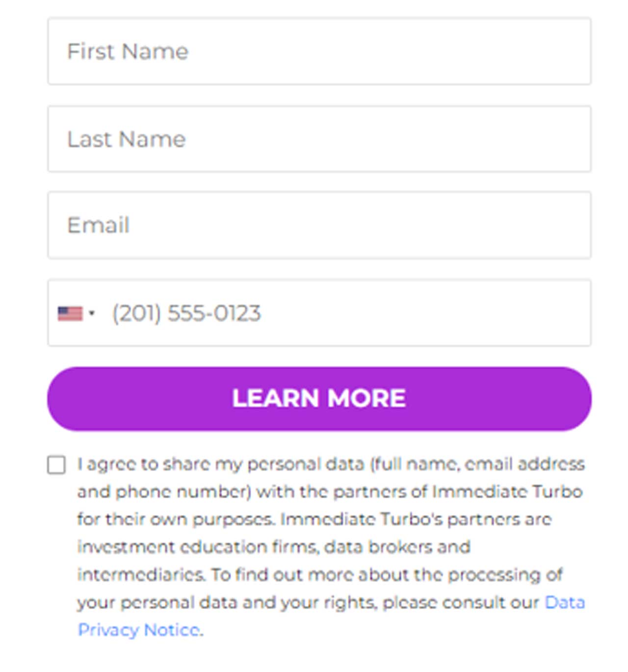Viewport: 628px width, 672px height.
Task: Click the phone number field
Action: tap(343, 313)
